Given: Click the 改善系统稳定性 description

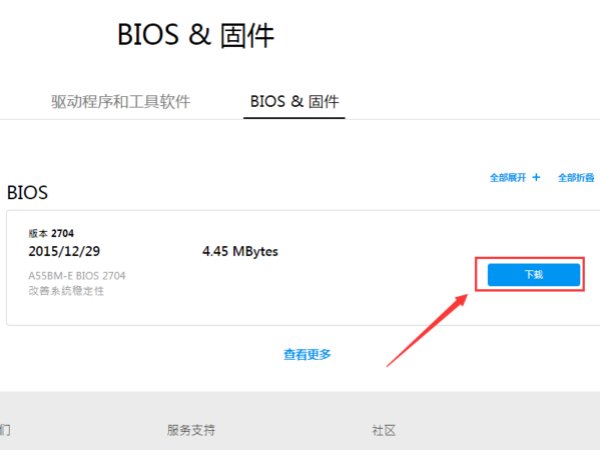Looking at the screenshot, I should coord(66,290).
